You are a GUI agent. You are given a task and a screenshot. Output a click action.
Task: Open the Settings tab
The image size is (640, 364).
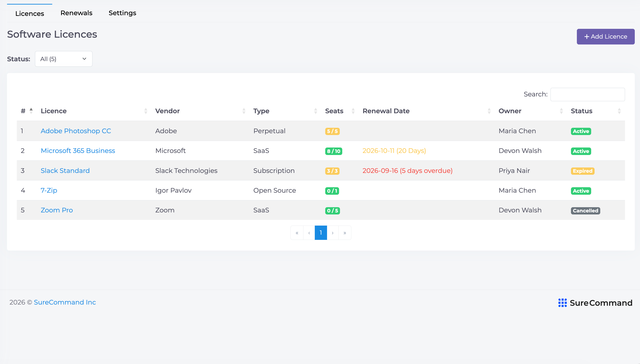click(122, 13)
